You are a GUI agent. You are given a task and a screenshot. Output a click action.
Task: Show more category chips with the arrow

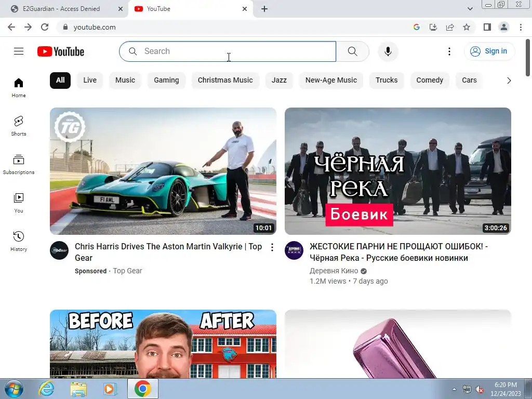tap(509, 81)
